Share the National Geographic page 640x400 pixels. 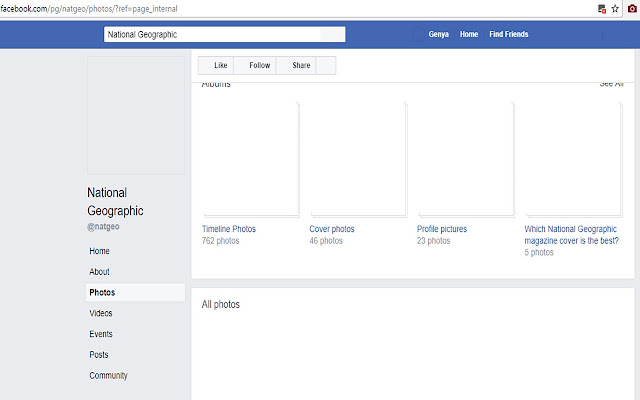(x=296, y=65)
